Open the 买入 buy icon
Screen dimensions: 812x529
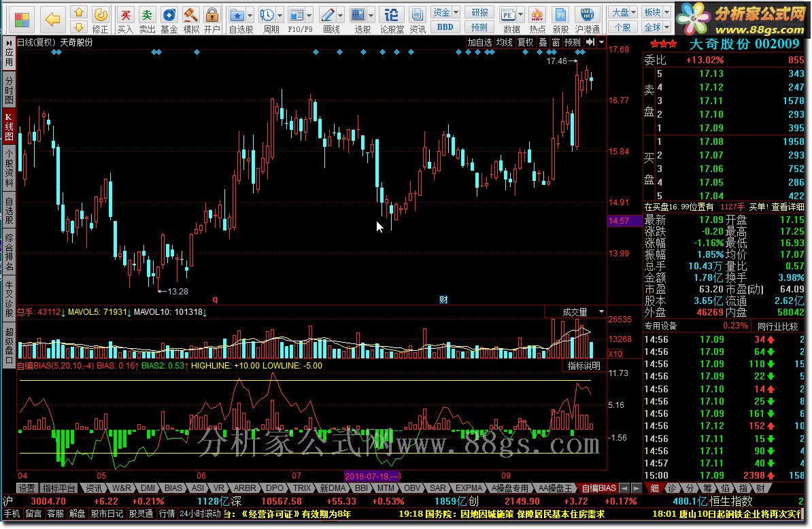point(125,15)
